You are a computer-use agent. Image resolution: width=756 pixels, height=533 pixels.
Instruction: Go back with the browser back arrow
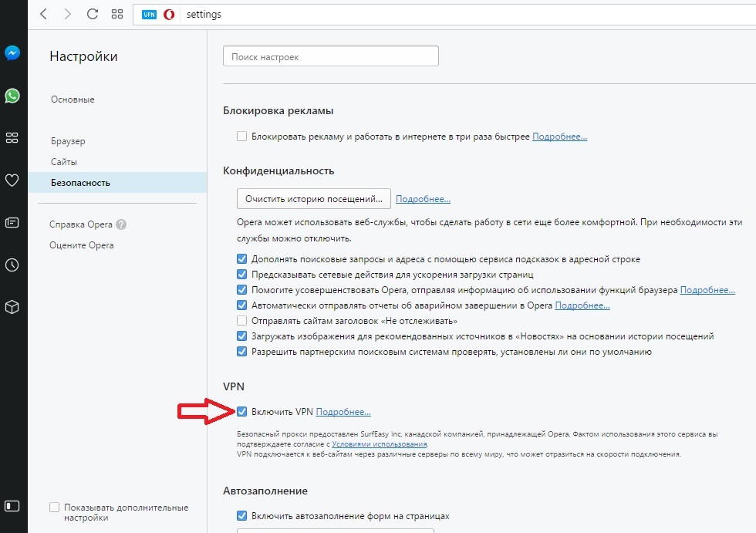(x=43, y=14)
